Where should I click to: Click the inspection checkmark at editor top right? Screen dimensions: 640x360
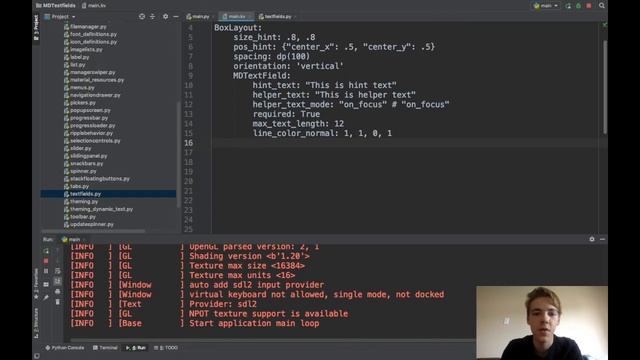click(604, 25)
